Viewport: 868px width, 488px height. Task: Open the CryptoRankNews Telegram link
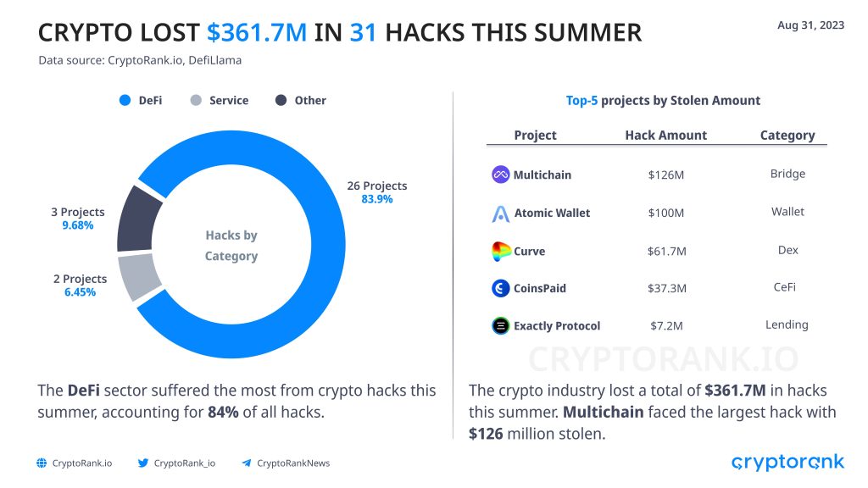pyautogui.click(x=293, y=463)
